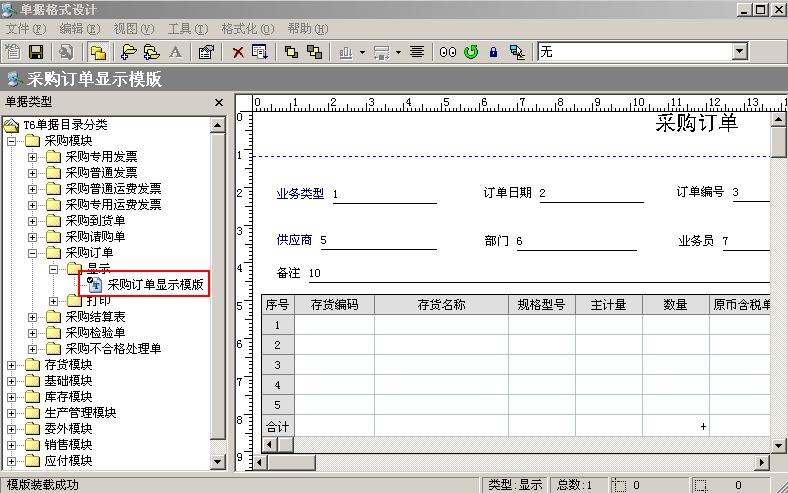Click the Save icon in toolbar
This screenshot has height=493, width=788.
pos(36,51)
